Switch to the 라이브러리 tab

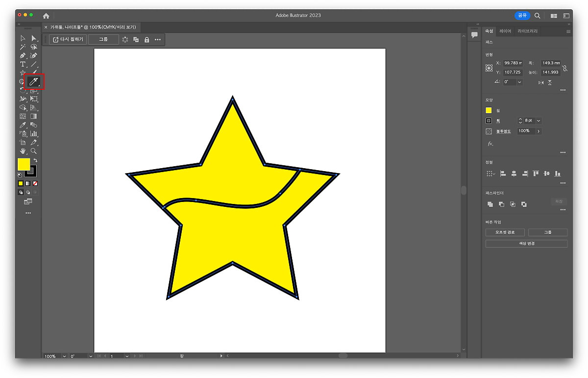[527, 31]
